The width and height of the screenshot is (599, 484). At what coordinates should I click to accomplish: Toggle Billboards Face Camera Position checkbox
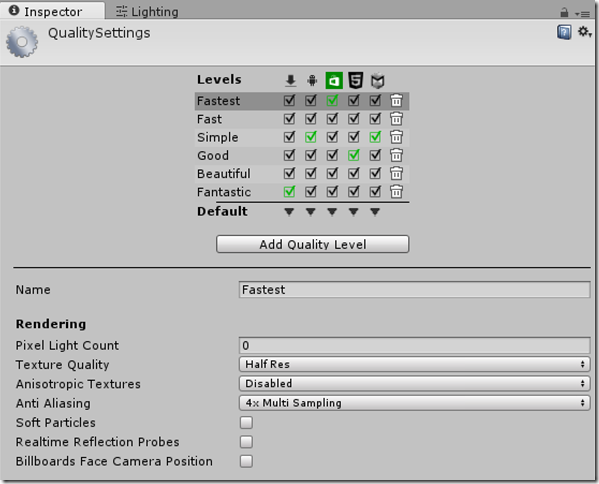[x=246, y=461]
